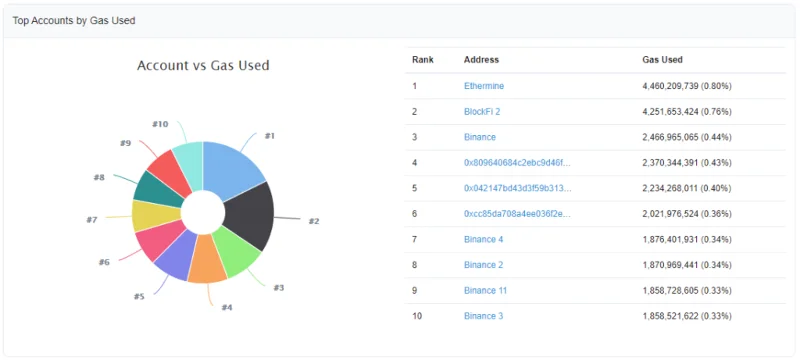Image resolution: width=800 pixels, height=360 pixels.
Task: Select gas value 2,370,344,391 (0.43%)
Action: [x=687, y=163]
